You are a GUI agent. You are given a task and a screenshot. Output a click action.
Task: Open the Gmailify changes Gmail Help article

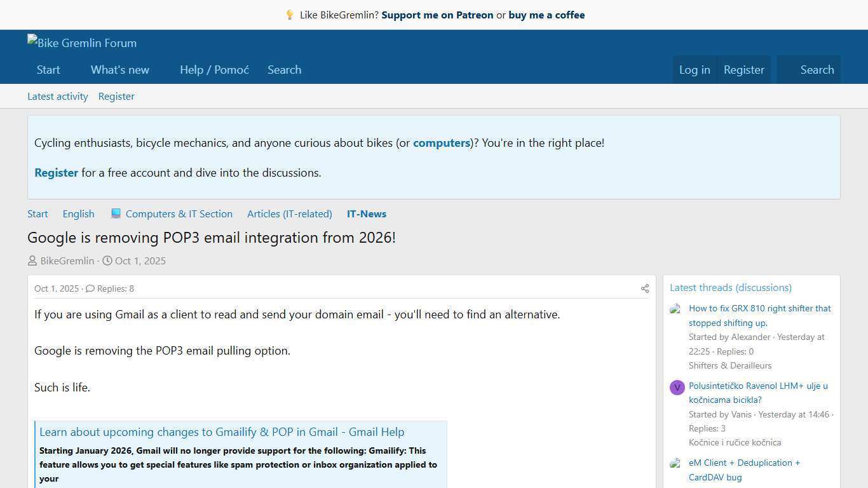tap(222, 431)
